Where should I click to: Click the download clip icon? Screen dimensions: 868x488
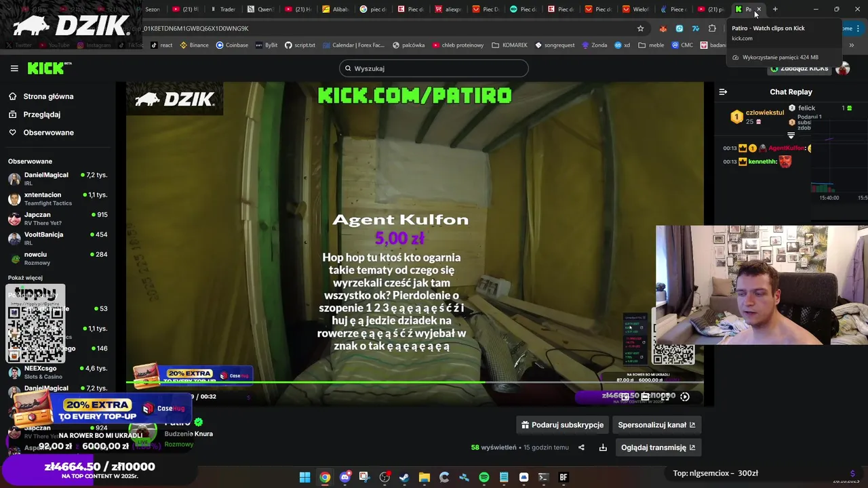click(603, 447)
